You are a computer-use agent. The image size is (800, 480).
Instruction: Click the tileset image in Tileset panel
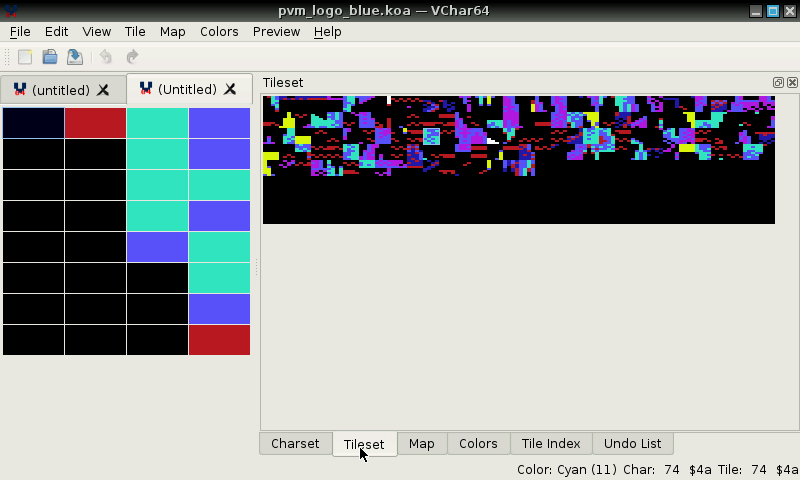[x=519, y=160]
